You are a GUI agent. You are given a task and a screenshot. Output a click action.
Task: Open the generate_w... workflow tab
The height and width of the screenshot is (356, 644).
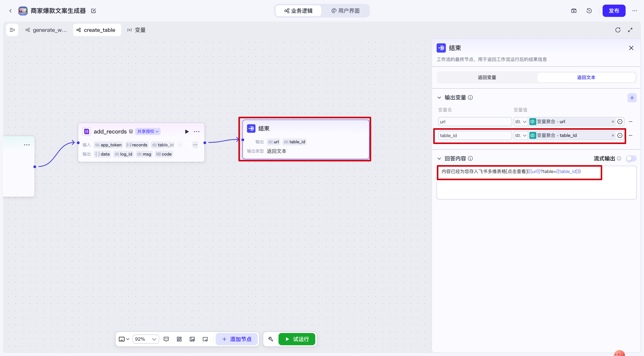point(47,30)
